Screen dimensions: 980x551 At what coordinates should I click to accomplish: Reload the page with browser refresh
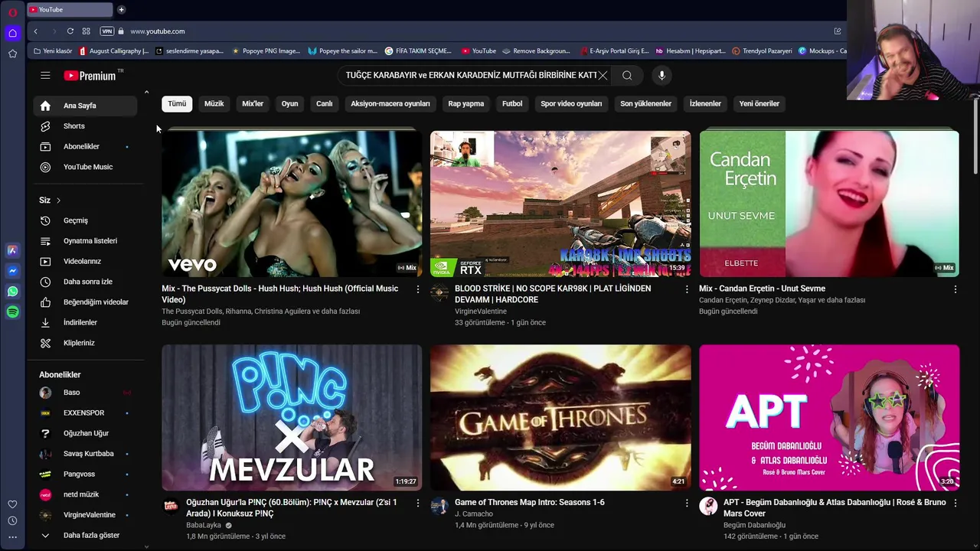click(x=70, y=31)
